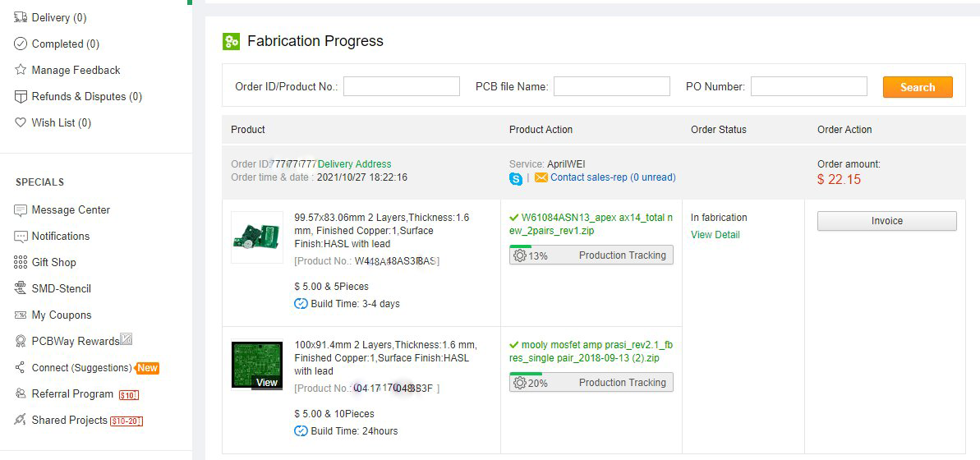Screen dimensions: 980x460
Task: Click the $ 5.00 & 5Pieces text
Action: tap(331, 286)
